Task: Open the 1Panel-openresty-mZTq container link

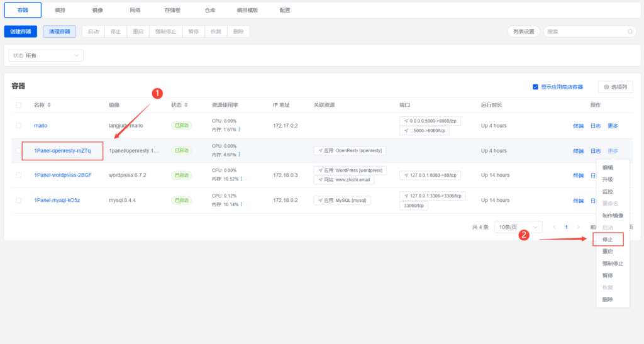Action: tap(62, 151)
